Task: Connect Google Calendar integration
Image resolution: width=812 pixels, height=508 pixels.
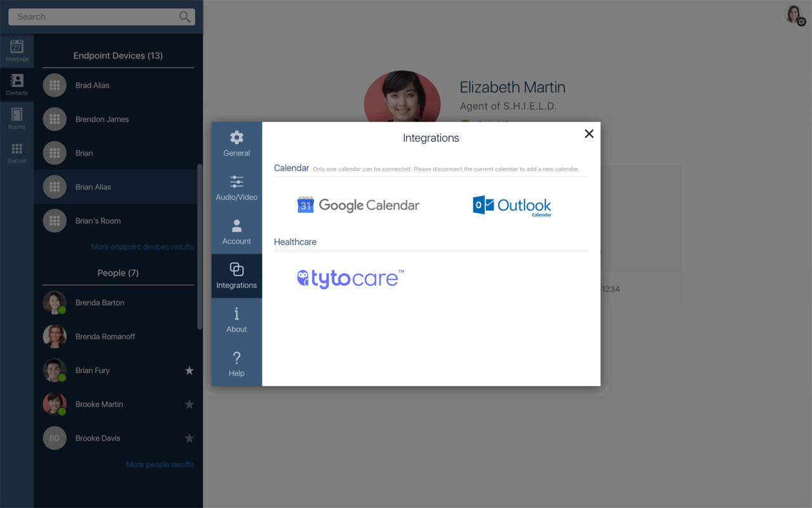Action: point(358,205)
